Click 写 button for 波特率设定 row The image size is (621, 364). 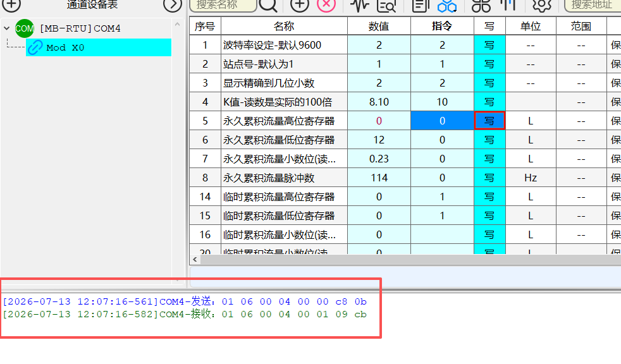[x=489, y=45]
